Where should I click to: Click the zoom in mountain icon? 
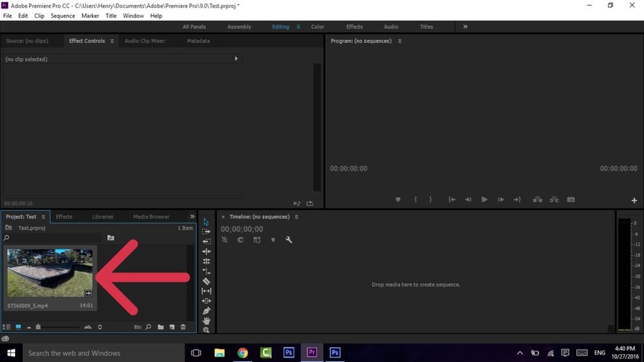(x=88, y=327)
